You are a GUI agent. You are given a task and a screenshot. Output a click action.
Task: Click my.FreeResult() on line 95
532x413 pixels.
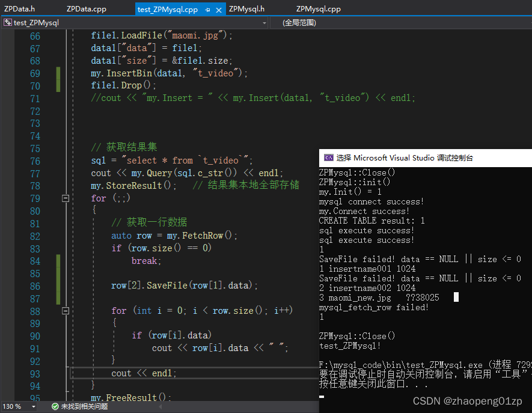point(131,398)
